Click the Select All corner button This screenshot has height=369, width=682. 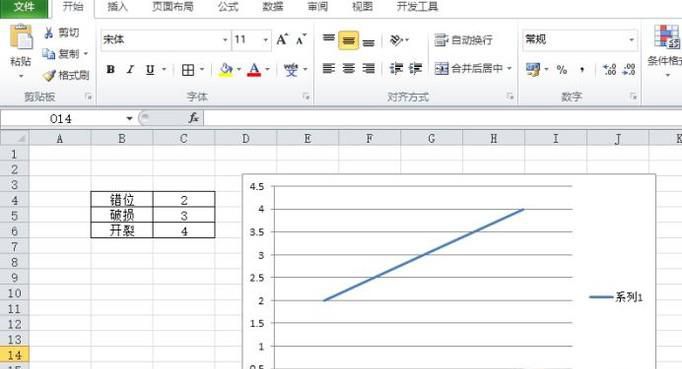pos(14,138)
